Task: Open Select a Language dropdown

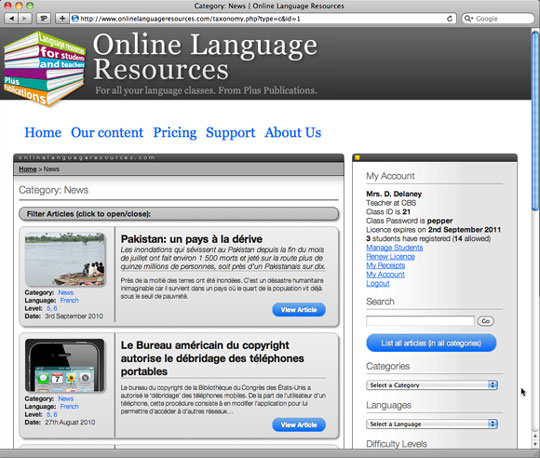Action: 432,424
